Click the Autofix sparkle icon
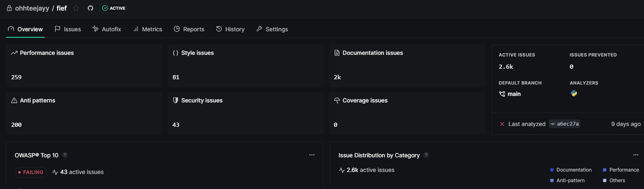 click(x=95, y=29)
